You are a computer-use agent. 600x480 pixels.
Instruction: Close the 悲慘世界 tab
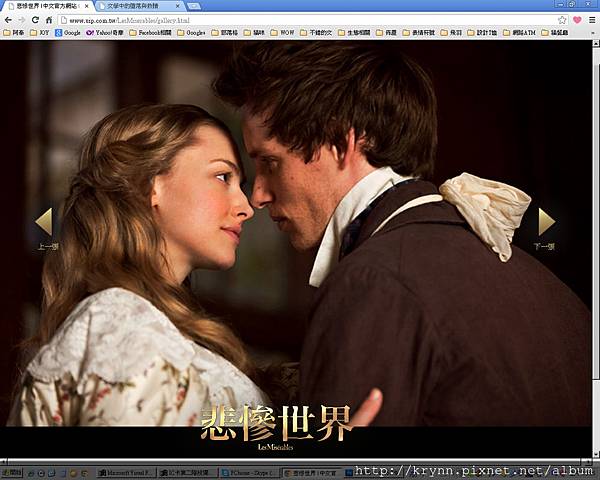pos(86,7)
